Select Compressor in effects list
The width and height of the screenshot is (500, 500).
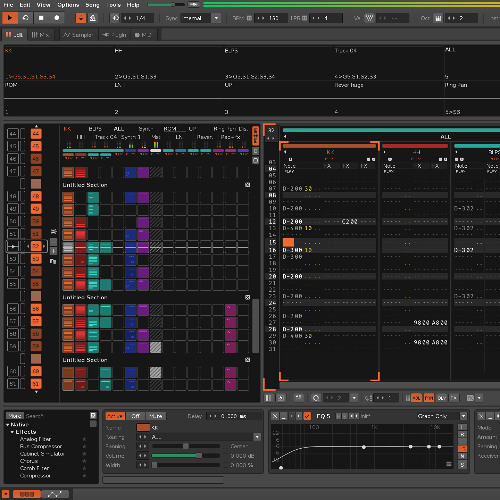pos(35,476)
